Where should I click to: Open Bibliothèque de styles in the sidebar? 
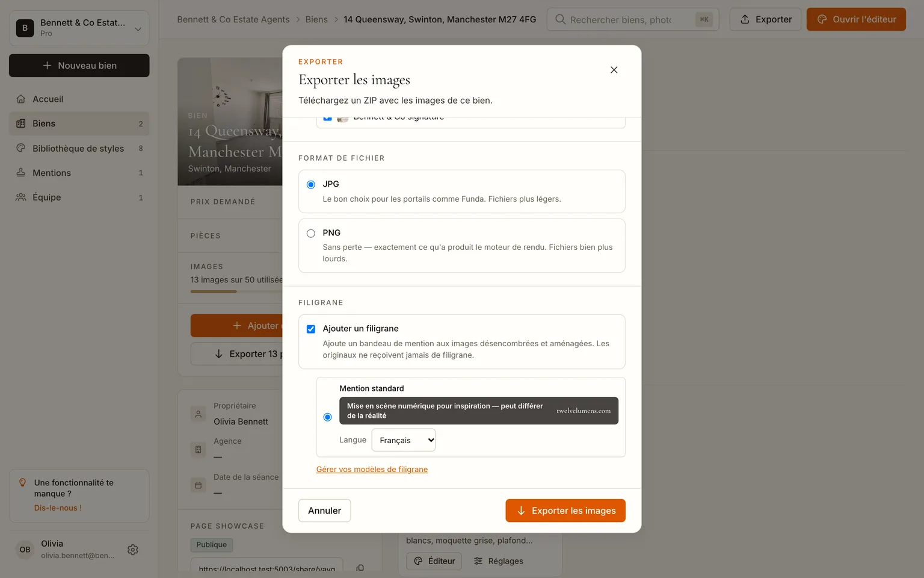click(x=79, y=148)
